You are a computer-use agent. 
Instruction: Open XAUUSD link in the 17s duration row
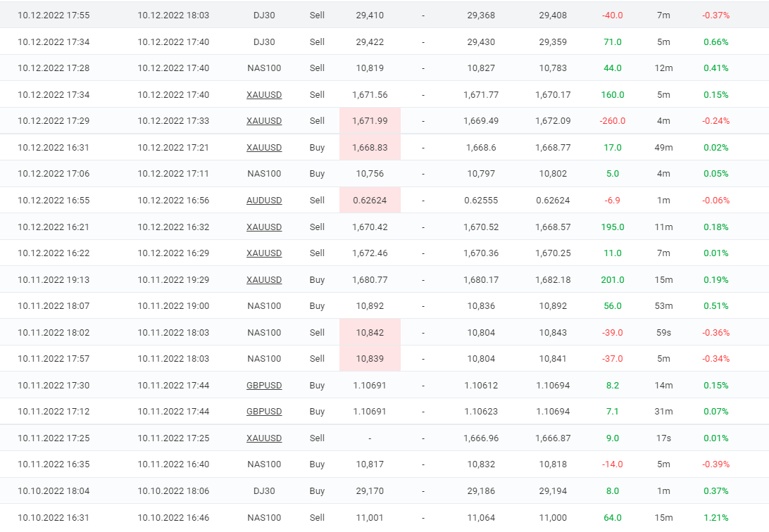pyautogui.click(x=264, y=438)
